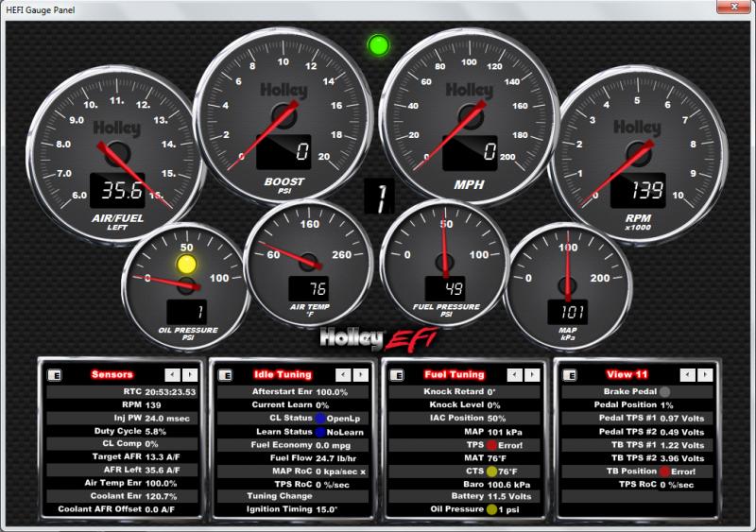Go to next view in Fuel Tuning panel
Image resolution: width=756 pixels, height=532 pixels.
[x=532, y=375]
